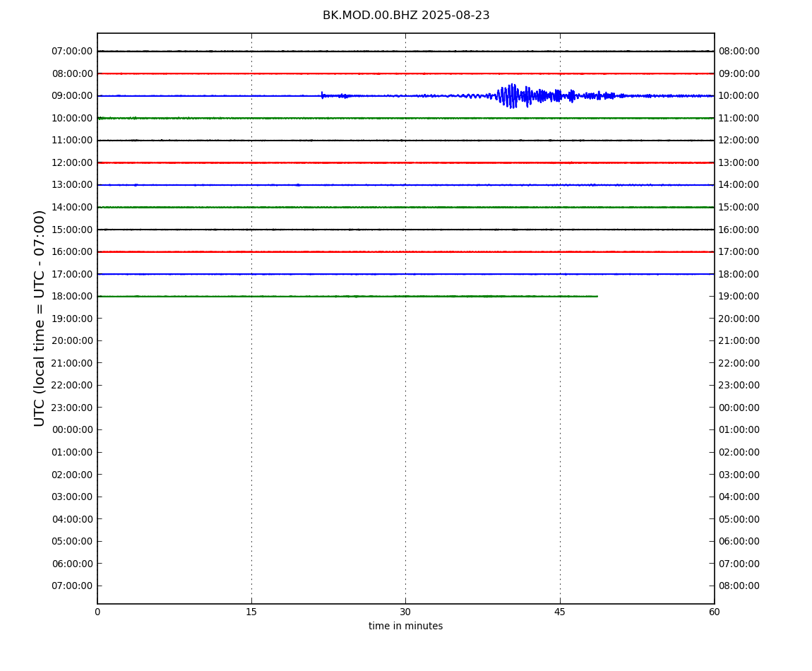Click the right-axis label 13:00:00

(739, 162)
